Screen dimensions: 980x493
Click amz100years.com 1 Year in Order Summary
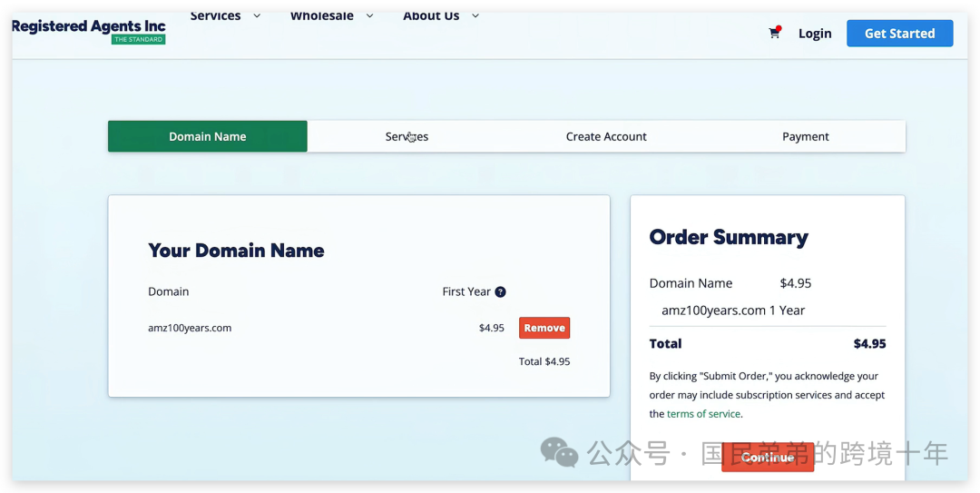(733, 311)
